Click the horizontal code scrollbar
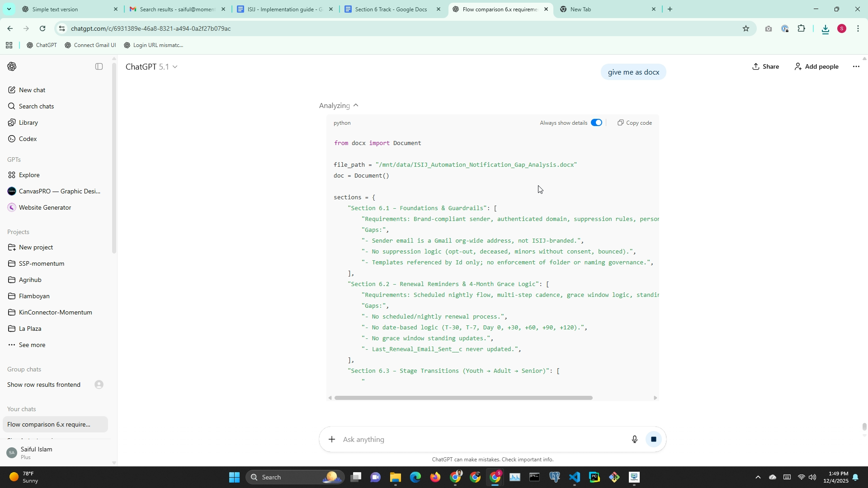Screen dimensions: 868x488 [463, 398]
